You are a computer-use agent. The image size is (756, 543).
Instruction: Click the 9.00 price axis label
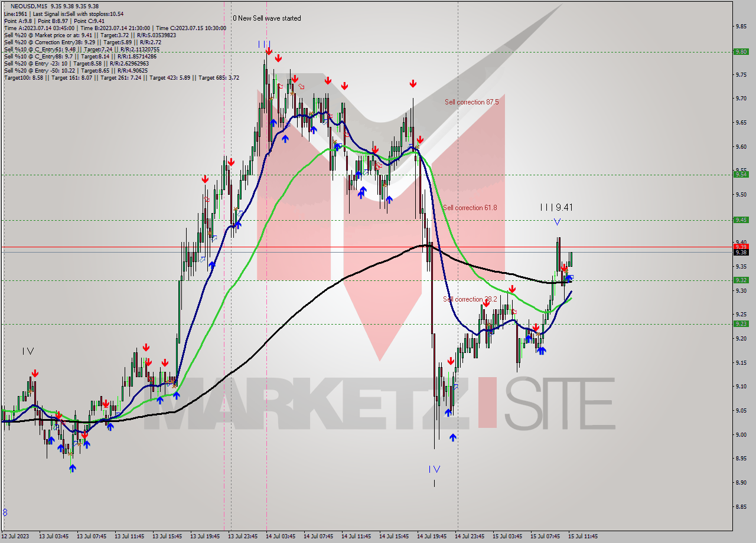coord(742,434)
